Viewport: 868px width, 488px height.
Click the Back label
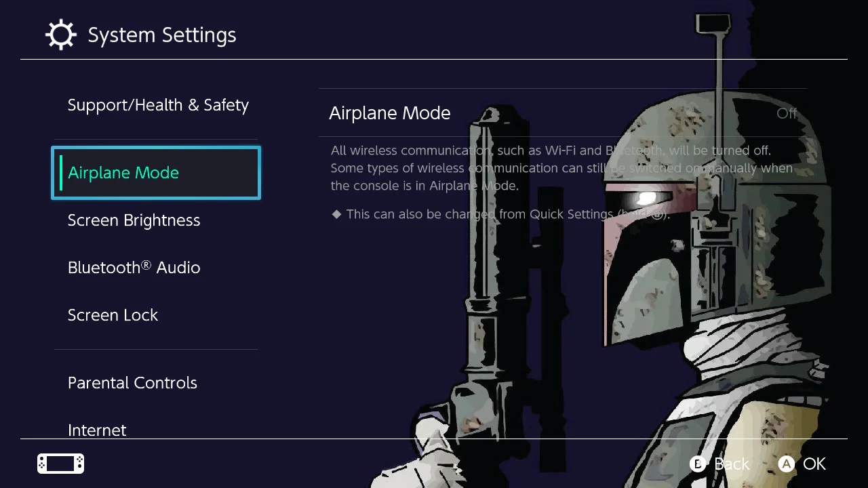pos(732,464)
